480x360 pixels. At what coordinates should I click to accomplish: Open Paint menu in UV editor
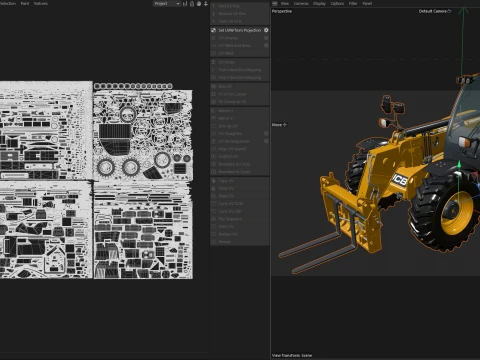click(25, 4)
